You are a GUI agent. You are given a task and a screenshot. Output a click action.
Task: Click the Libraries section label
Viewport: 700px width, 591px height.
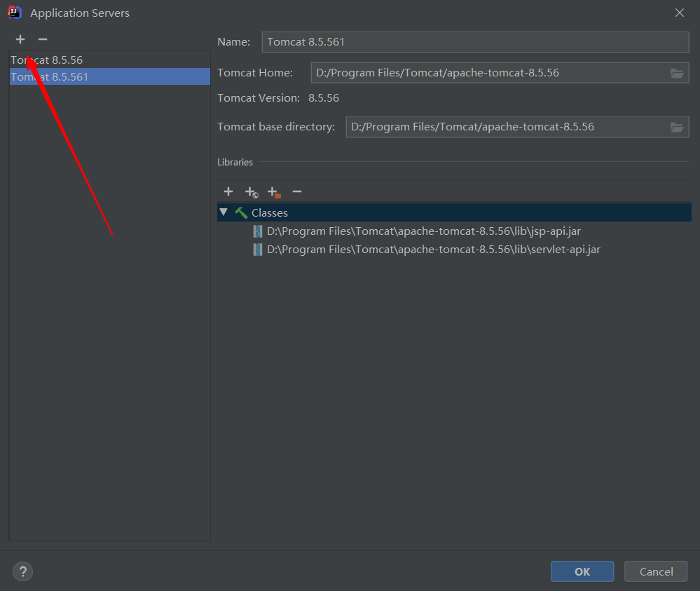tap(235, 162)
